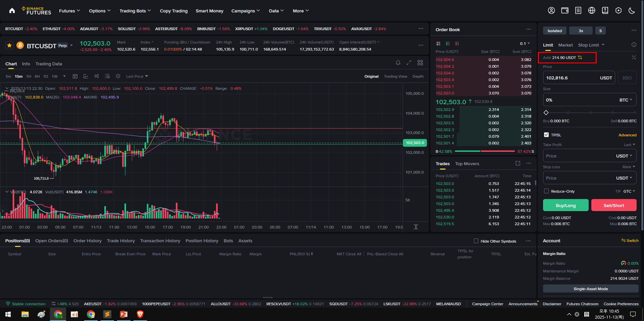Open the language globe icon
The image size is (644, 321).
tap(592, 11)
